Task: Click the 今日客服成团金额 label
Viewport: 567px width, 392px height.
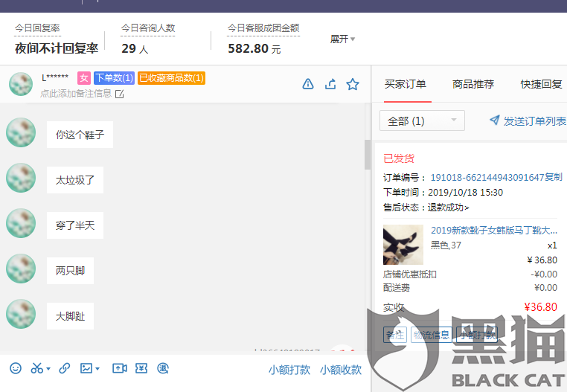Action: 263,28
